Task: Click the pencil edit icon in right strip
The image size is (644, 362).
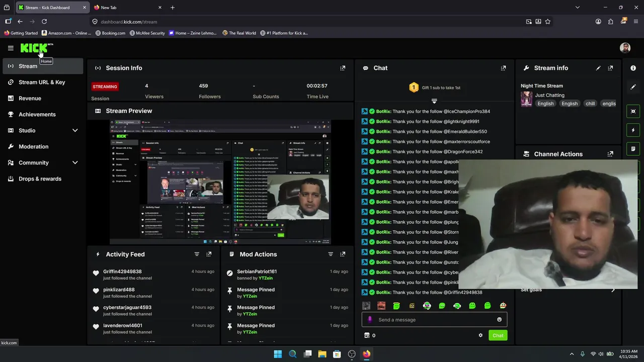Action: click(x=633, y=87)
